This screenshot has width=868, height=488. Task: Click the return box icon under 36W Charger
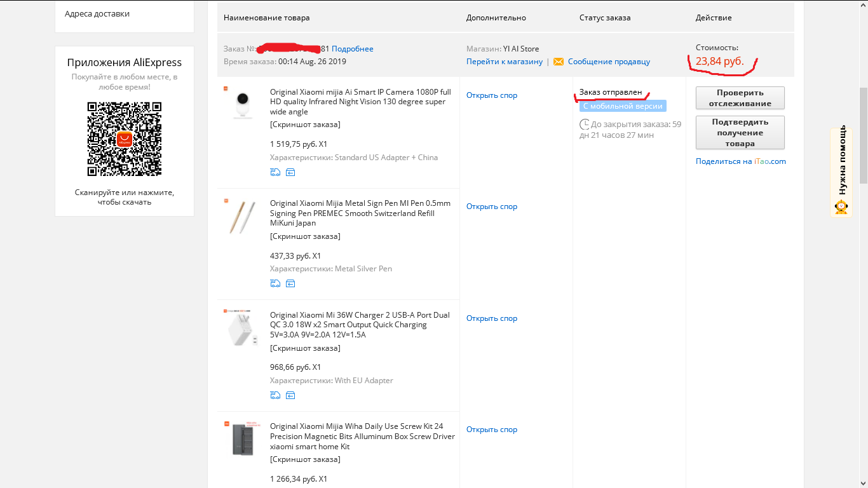(x=290, y=395)
